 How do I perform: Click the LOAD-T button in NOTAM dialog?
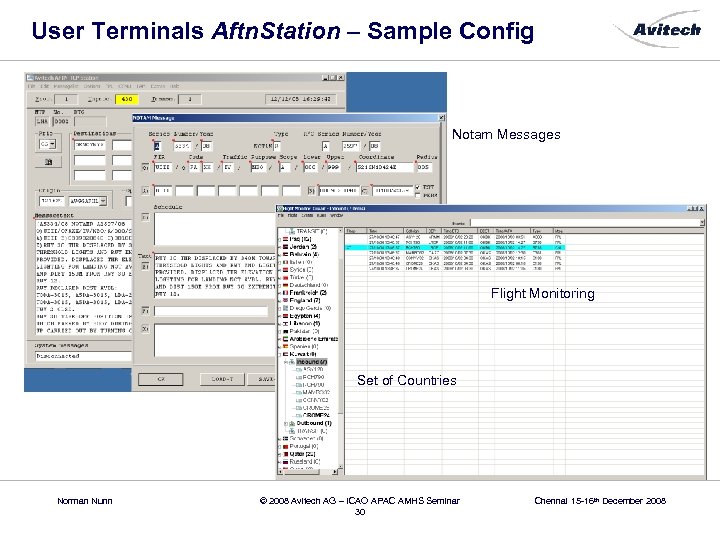tap(222, 379)
